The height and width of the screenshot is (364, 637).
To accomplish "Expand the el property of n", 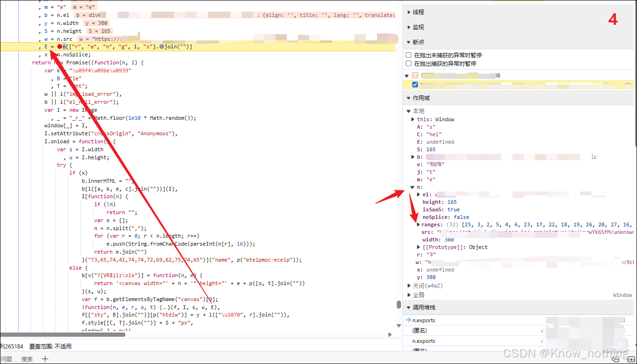I will point(418,194).
